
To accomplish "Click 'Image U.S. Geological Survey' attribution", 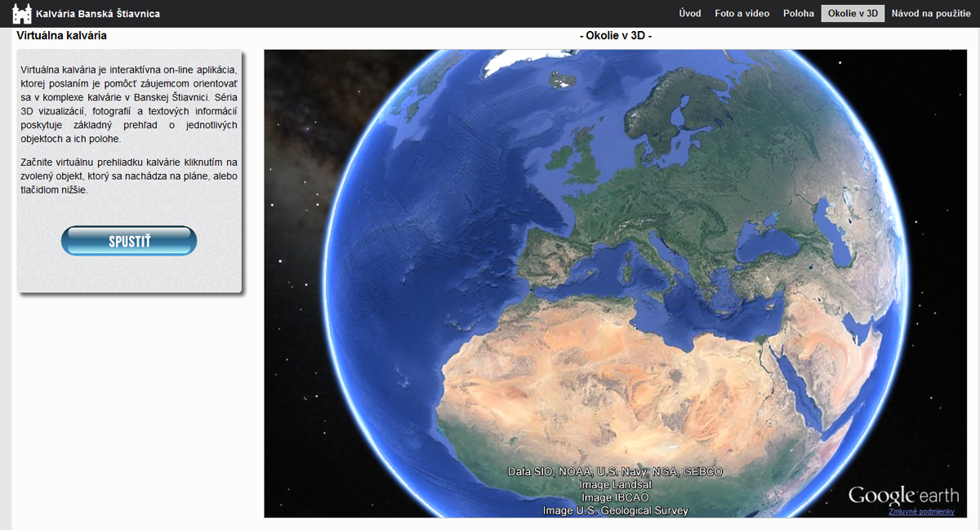I will 615,510.
